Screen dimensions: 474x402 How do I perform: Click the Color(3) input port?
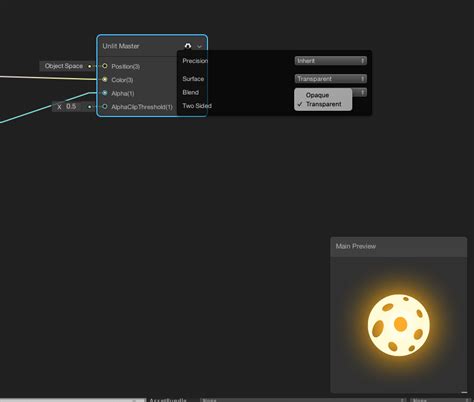coord(105,80)
